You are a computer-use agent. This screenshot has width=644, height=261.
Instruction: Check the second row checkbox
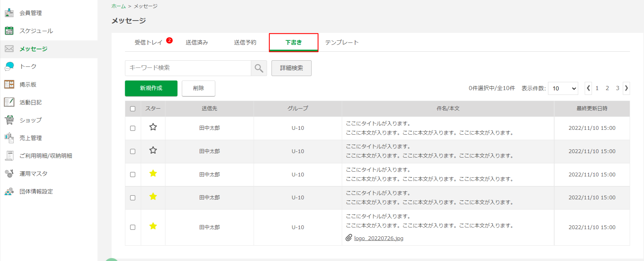133,151
